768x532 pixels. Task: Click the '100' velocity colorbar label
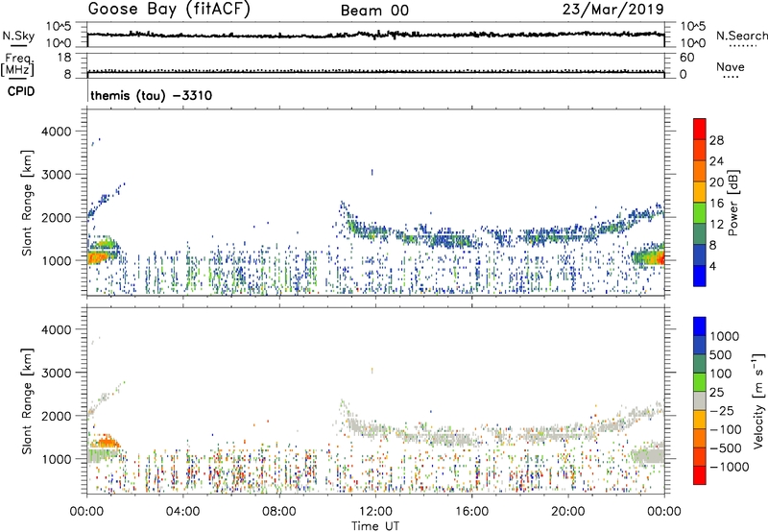[x=720, y=374]
